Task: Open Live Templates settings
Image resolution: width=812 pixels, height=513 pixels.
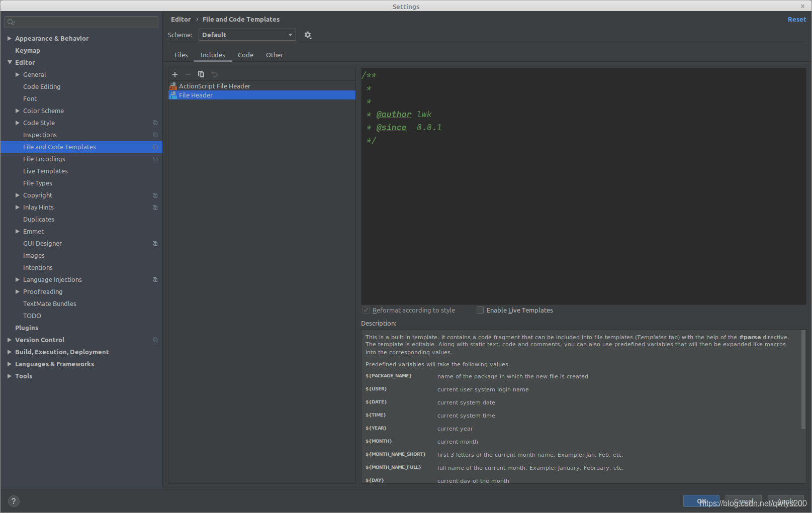Action: tap(45, 171)
